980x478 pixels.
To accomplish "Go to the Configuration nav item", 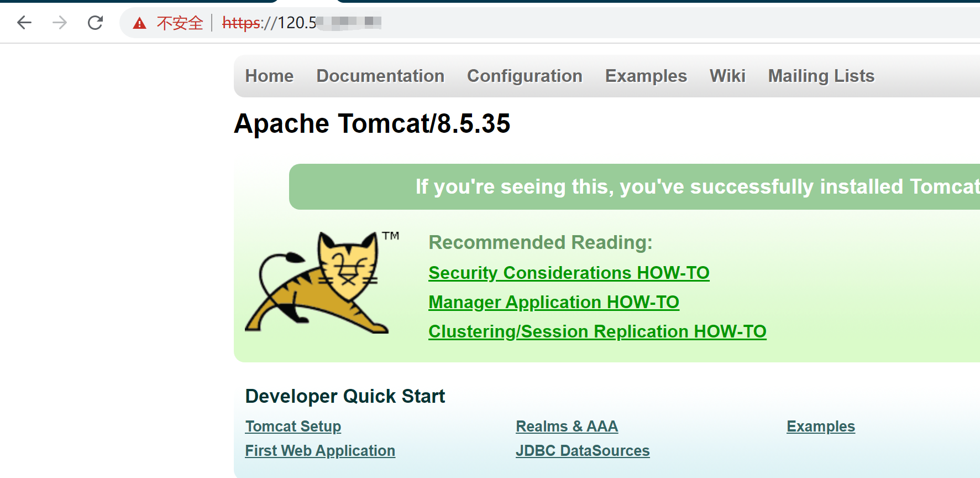I will (525, 76).
